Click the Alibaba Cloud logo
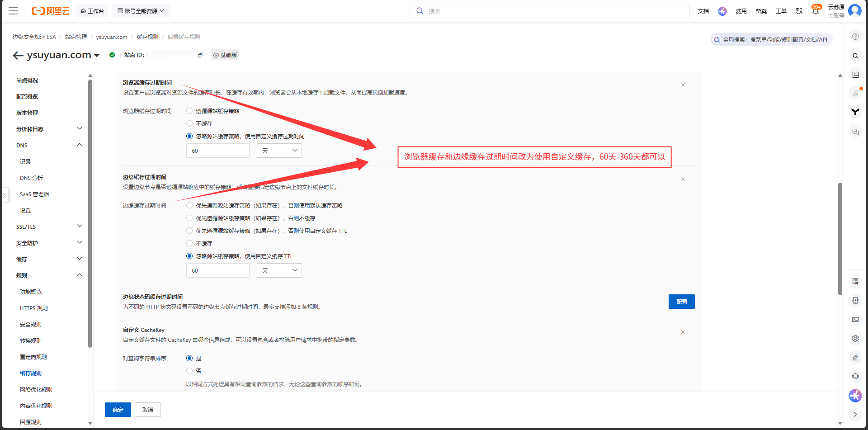 [x=50, y=11]
